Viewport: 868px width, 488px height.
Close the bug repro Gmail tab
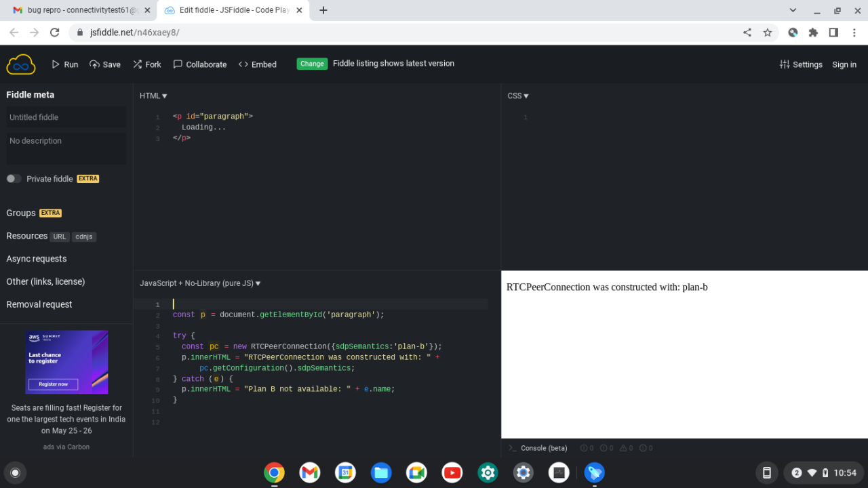(147, 10)
